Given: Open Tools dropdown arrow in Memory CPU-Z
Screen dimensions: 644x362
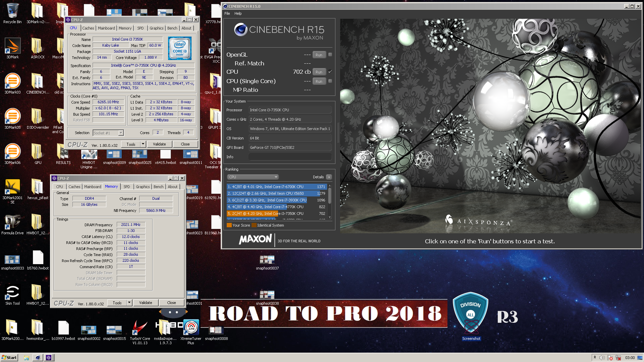Looking at the screenshot, I should [x=129, y=303].
